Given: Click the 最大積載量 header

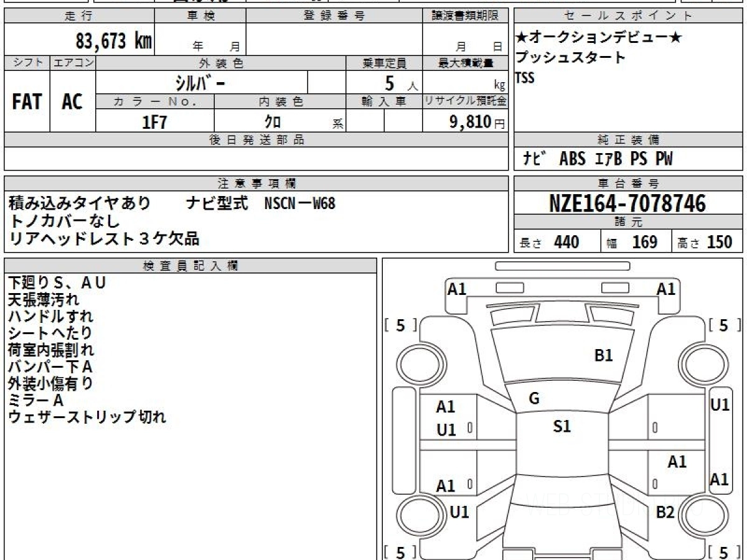Looking at the screenshot, I should (465, 63).
